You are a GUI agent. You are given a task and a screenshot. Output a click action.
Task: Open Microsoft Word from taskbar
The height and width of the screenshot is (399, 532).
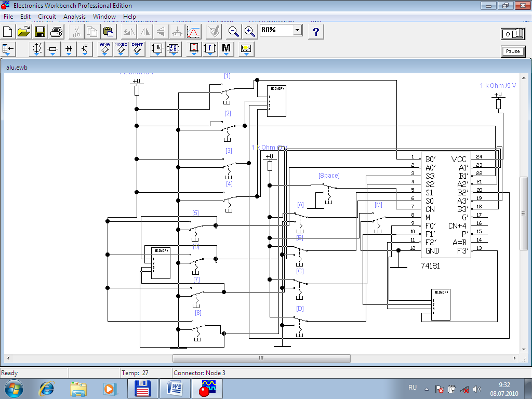pyautogui.click(x=175, y=389)
